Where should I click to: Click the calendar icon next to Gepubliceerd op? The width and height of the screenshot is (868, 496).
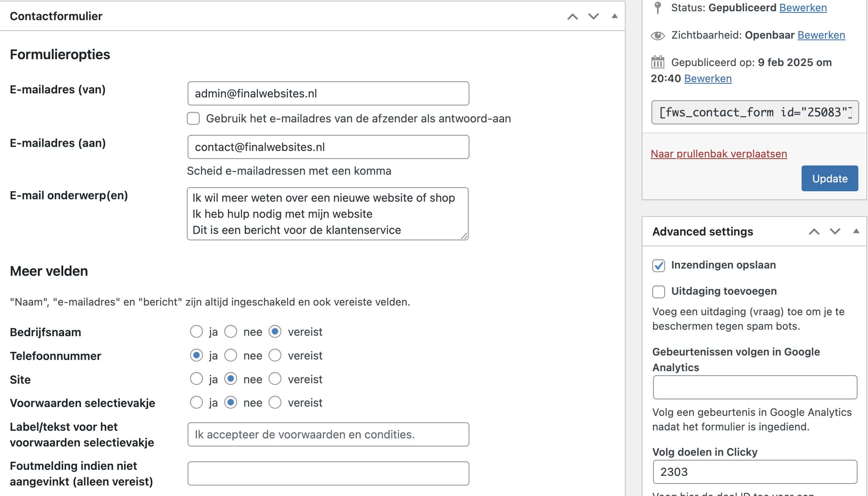point(657,62)
